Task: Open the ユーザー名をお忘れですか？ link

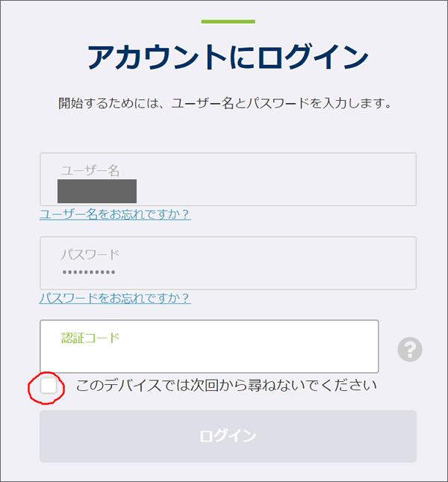Action: [115, 214]
